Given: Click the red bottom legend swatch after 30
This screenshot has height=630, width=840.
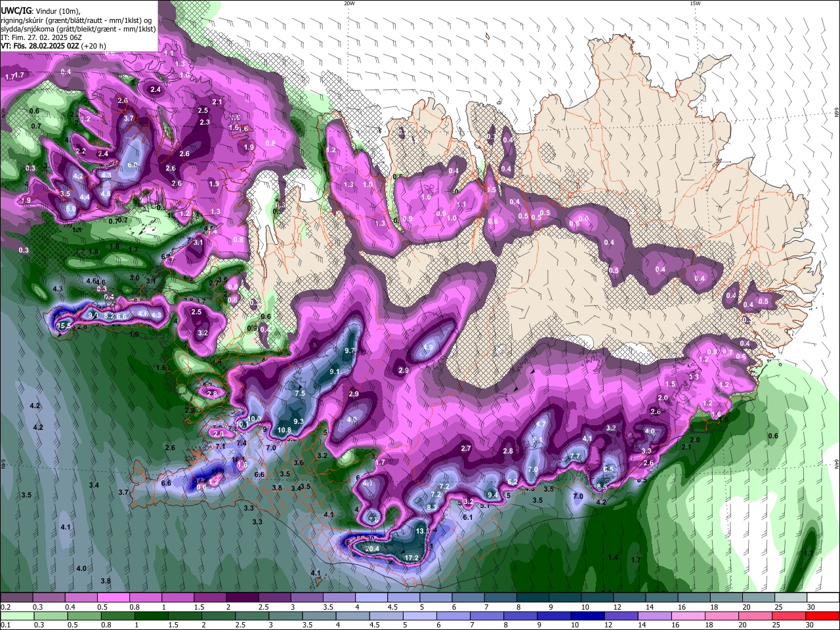Looking at the screenshot, I should point(822,616).
